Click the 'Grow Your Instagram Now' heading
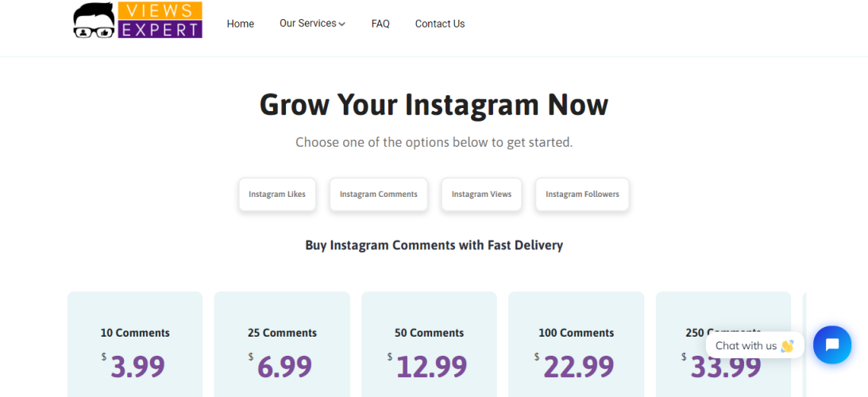 (x=434, y=105)
